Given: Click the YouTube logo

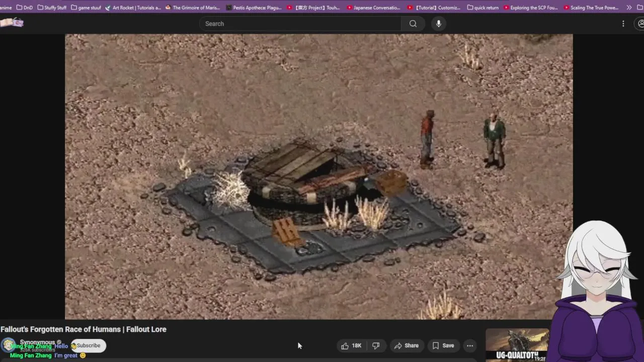Looking at the screenshot, I should (x=11, y=23).
